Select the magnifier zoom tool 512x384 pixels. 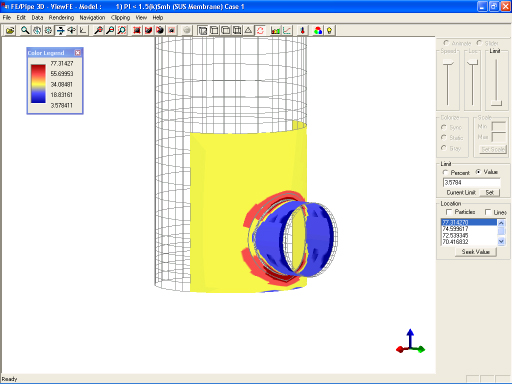point(25,31)
